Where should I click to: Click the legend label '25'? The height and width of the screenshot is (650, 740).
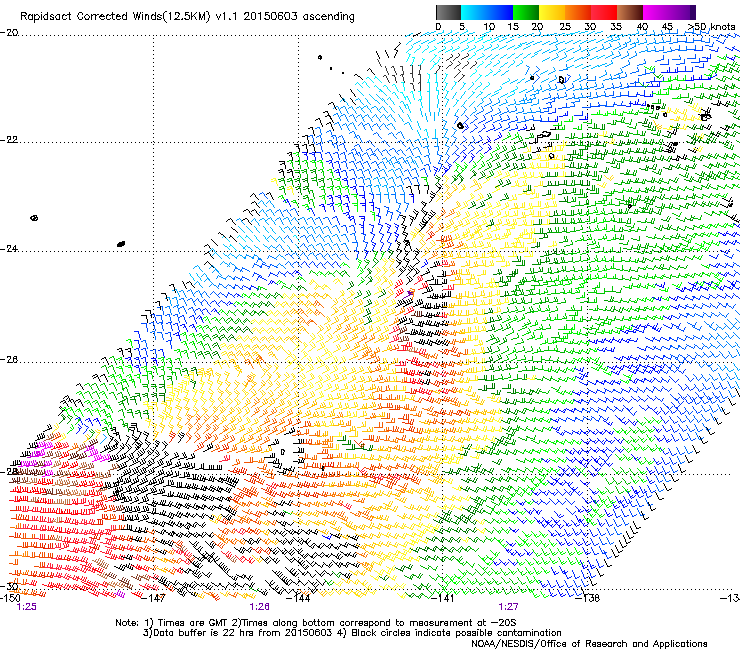pos(565,27)
